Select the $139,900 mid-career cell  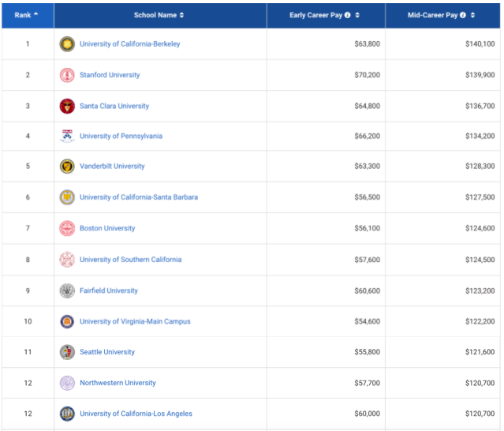coord(443,75)
